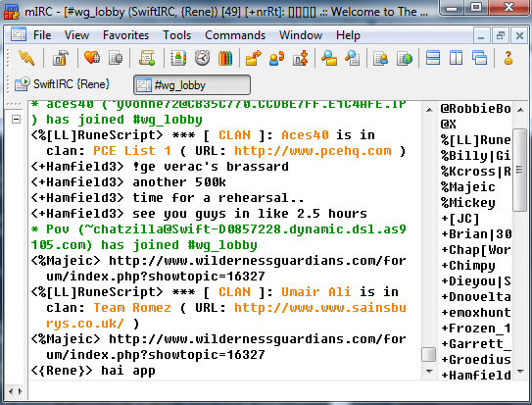Screen dimensions: 532x405
Task: Click the Connect lightning bolt icon
Action: [x=25, y=58]
